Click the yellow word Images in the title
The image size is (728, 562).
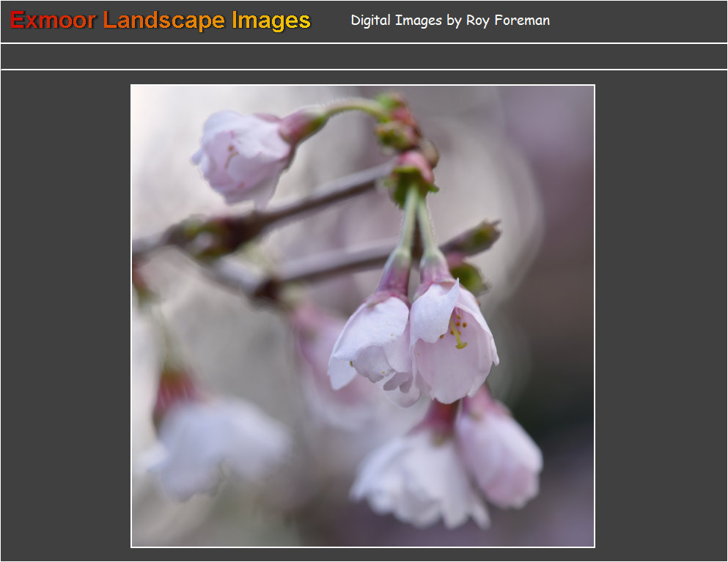coord(271,21)
